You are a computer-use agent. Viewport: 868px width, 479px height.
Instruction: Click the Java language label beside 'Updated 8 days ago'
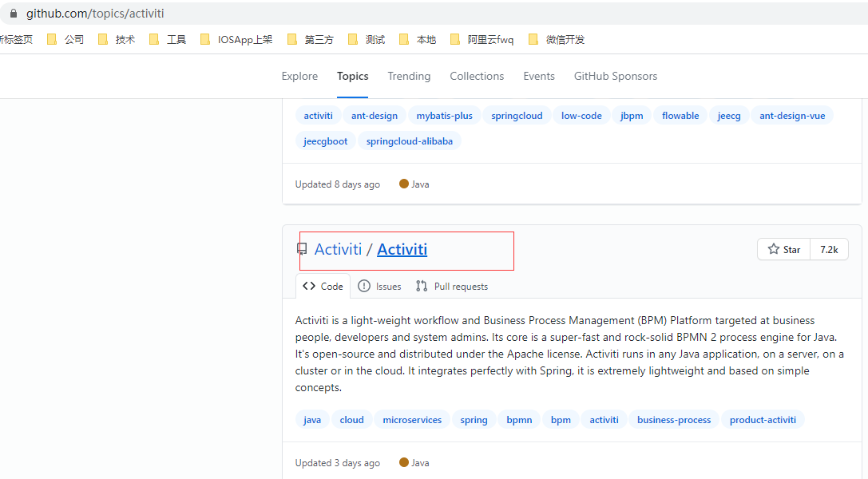click(x=414, y=184)
